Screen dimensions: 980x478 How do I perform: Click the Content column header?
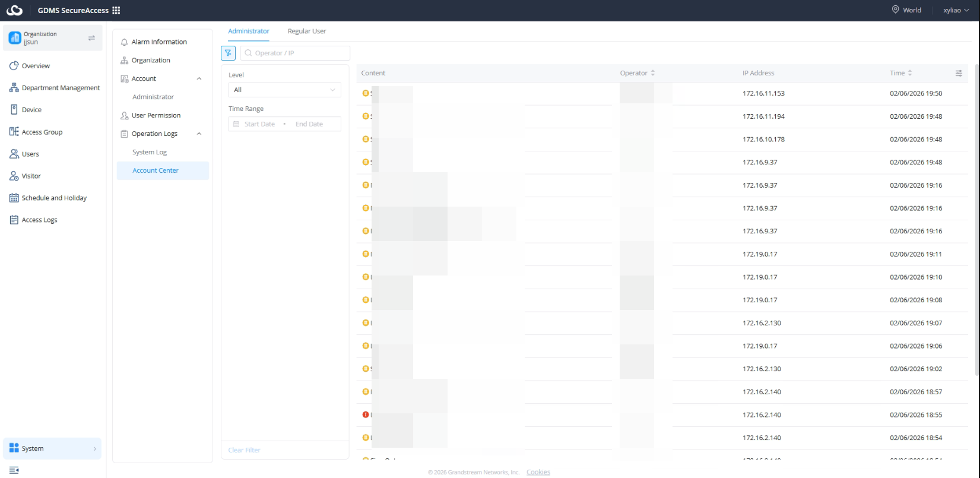click(373, 73)
